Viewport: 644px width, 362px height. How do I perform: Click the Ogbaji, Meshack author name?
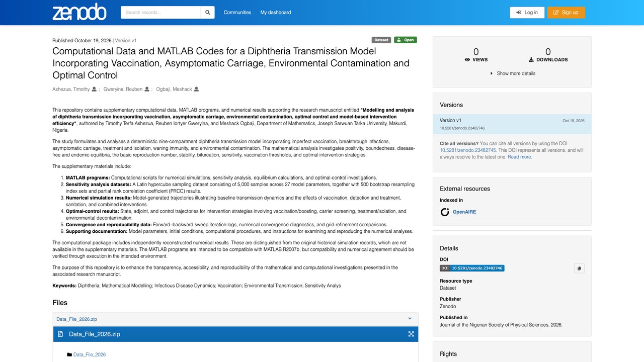175,89
